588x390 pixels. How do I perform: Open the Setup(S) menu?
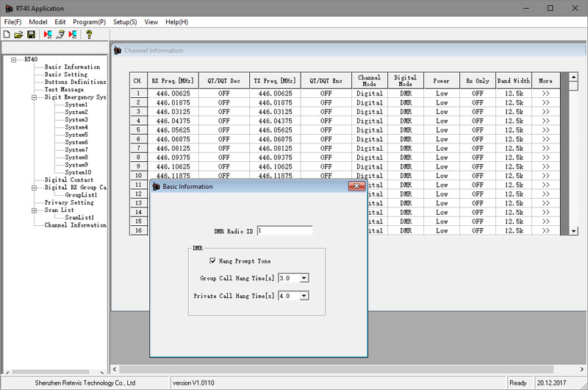[125, 22]
